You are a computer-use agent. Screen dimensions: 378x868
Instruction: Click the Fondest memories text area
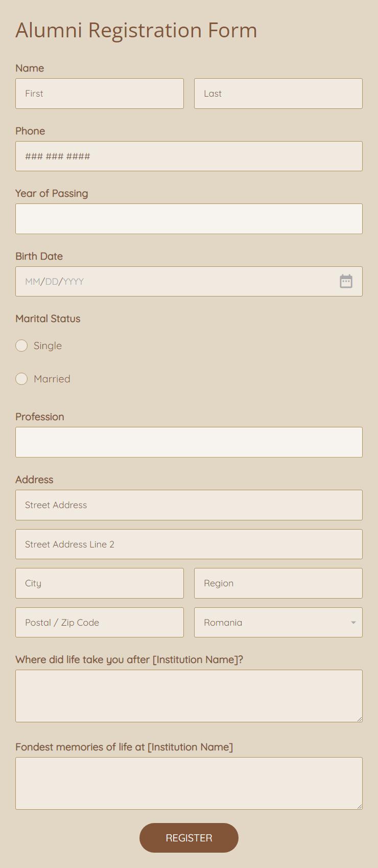pyautogui.click(x=189, y=783)
